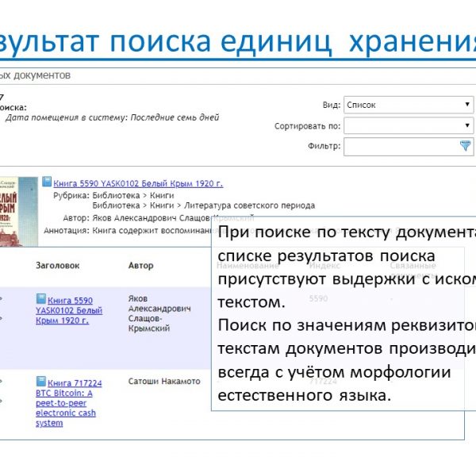Click the Рубрика path Библиотека > Книги
Screen dimensions: 476x476
coord(132,194)
